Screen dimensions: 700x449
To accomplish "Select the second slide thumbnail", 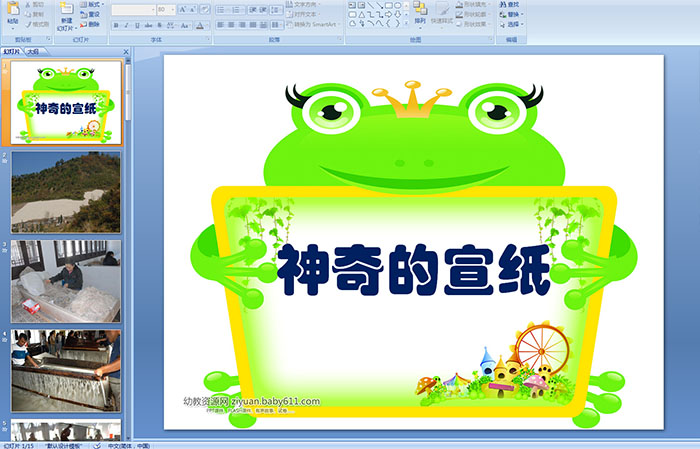I will (66, 192).
